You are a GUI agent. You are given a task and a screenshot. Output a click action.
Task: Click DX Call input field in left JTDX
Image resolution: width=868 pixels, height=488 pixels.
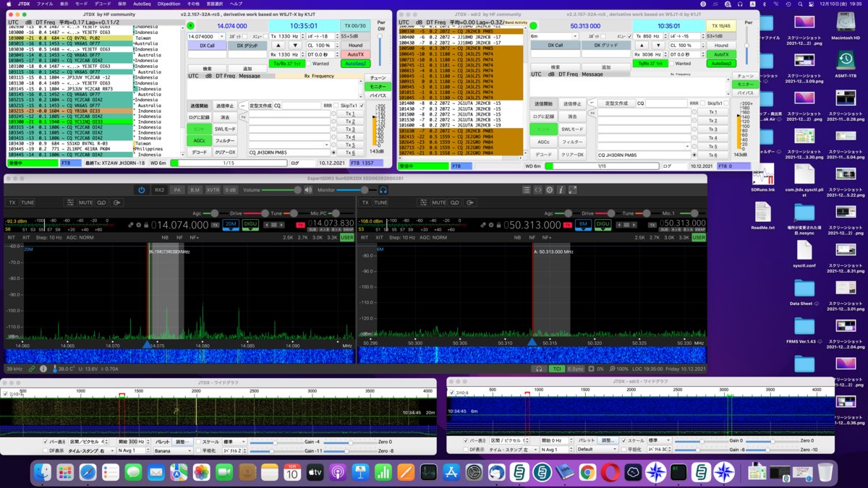point(207,54)
